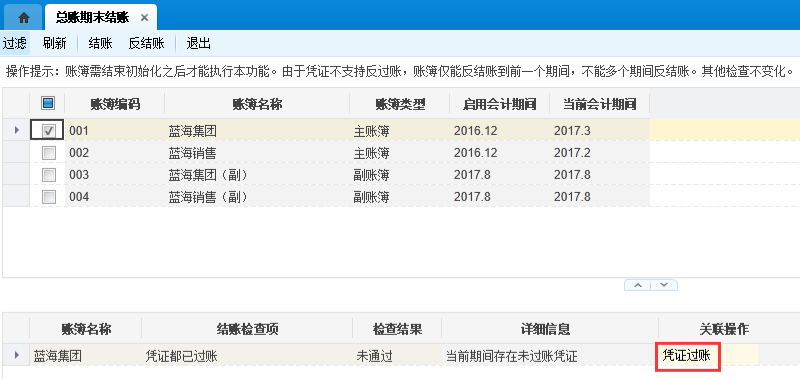
Task: Click the 关联操作 column header
Action: (723, 329)
